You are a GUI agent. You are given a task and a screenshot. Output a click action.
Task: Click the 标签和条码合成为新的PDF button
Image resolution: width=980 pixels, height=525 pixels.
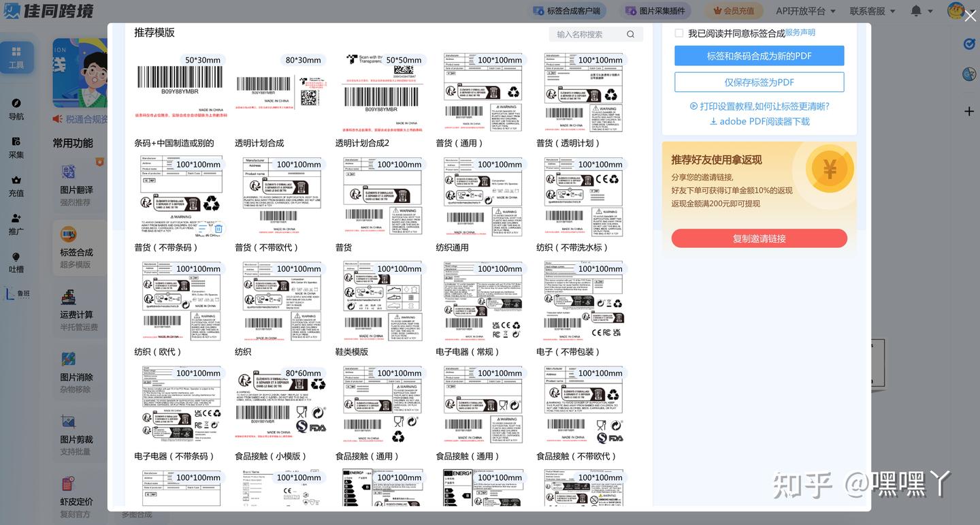pyautogui.click(x=759, y=55)
